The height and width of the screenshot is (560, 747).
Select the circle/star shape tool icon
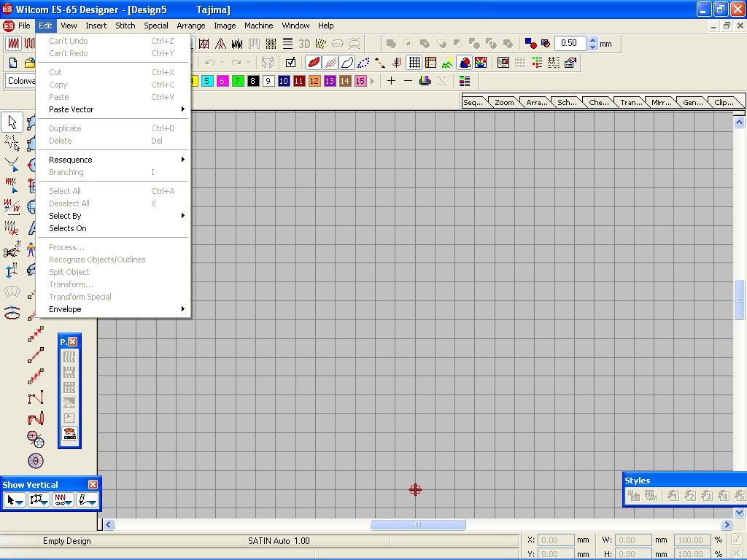click(36, 438)
